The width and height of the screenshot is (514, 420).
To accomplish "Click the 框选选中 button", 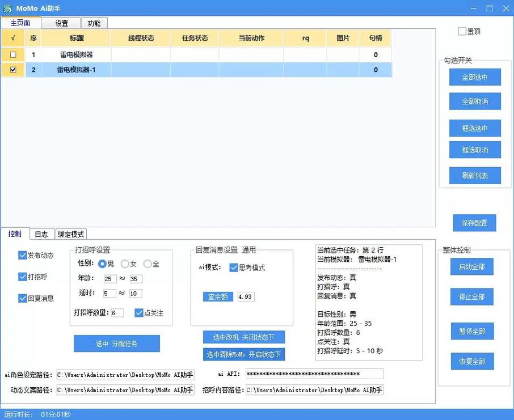I will coord(475,128).
